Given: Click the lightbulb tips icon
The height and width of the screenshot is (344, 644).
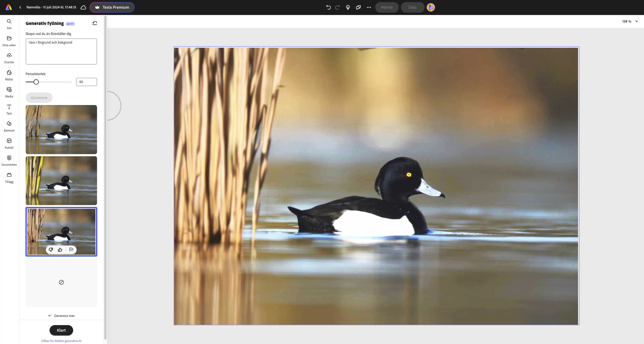Looking at the screenshot, I should pos(348,7).
